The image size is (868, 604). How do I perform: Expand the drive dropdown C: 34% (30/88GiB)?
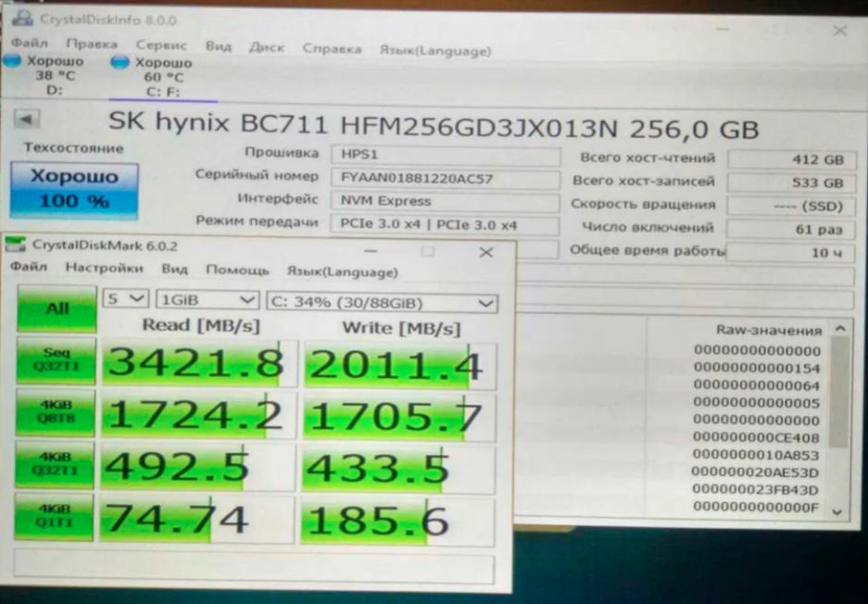[382, 303]
